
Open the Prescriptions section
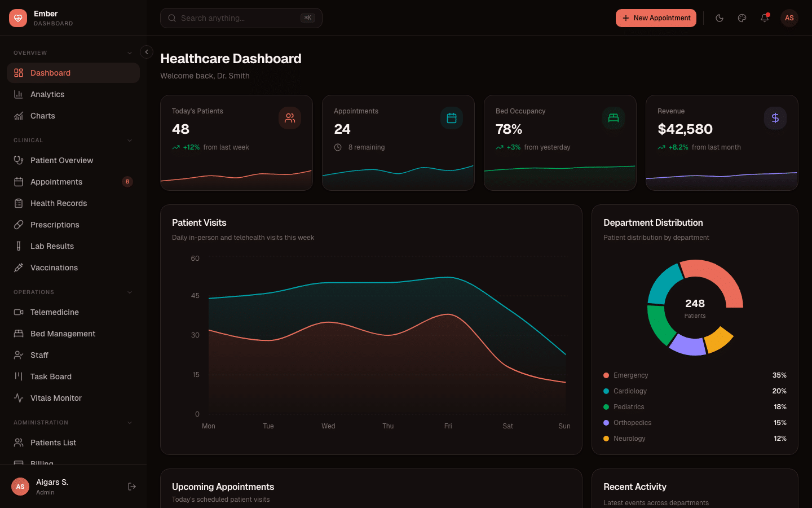[x=55, y=225]
